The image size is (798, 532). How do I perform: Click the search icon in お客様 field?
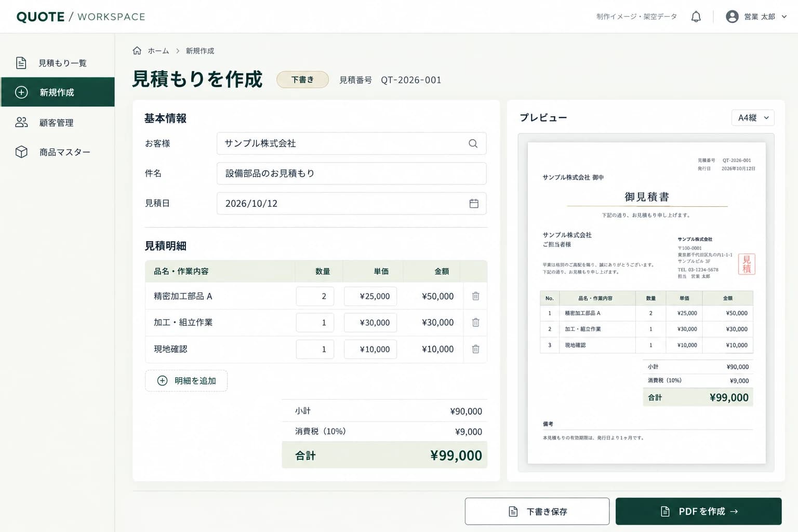pos(473,143)
